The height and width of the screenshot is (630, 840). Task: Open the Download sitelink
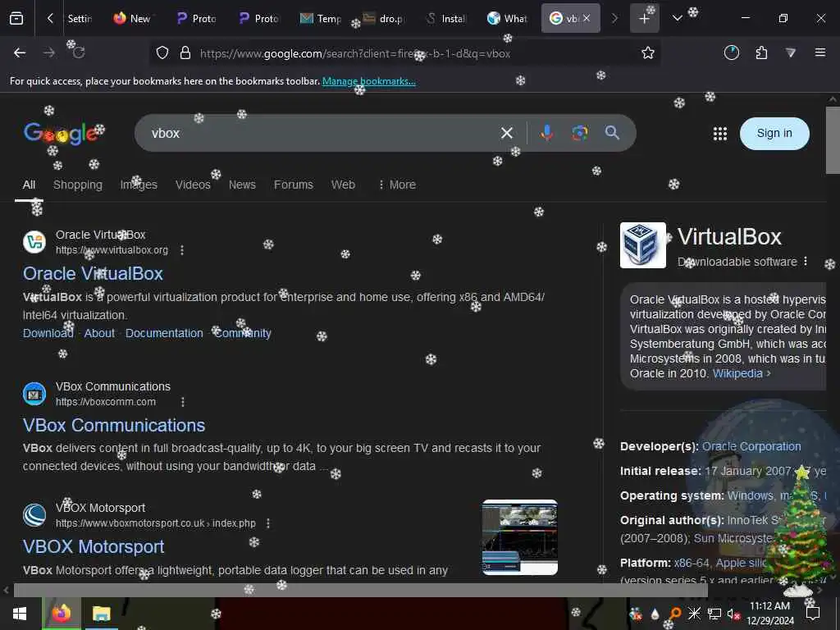(x=48, y=333)
